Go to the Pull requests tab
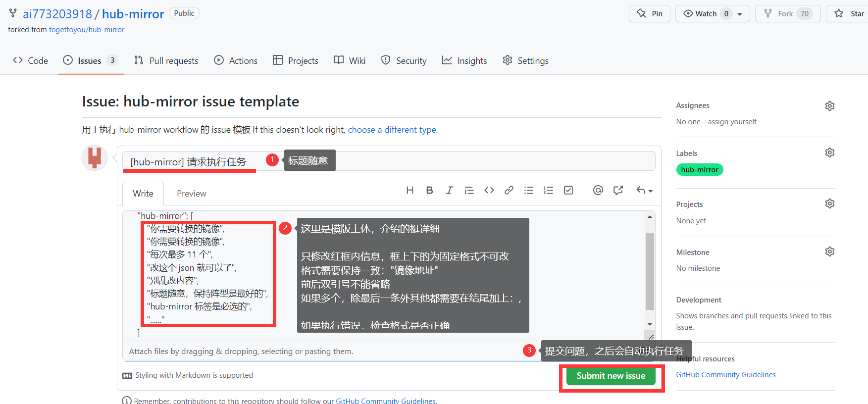This screenshot has height=404, width=868. tap(166, 60)
